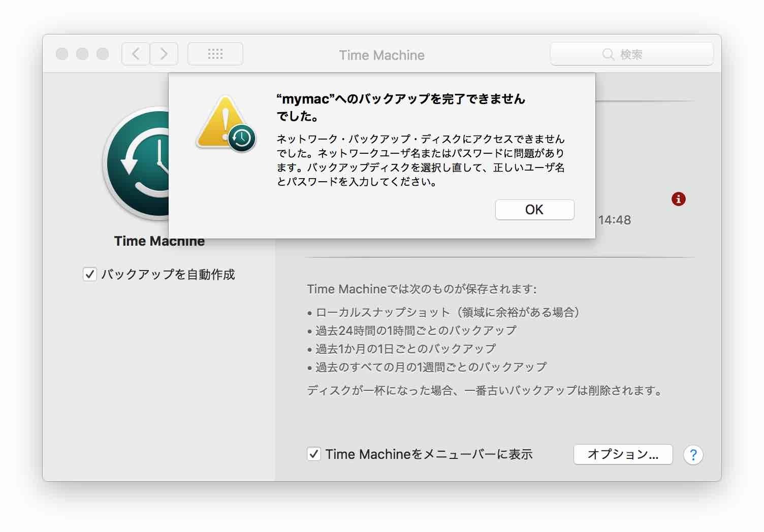Click OK to dismiss the backup error
764x532 pixels.
pos(534,210)
